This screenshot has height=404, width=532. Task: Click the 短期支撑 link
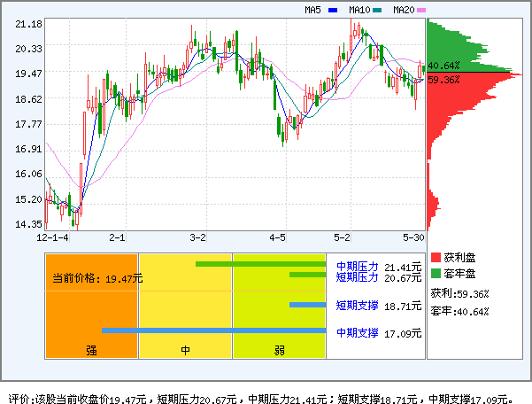pyautogui.click(x=357, y=306)
